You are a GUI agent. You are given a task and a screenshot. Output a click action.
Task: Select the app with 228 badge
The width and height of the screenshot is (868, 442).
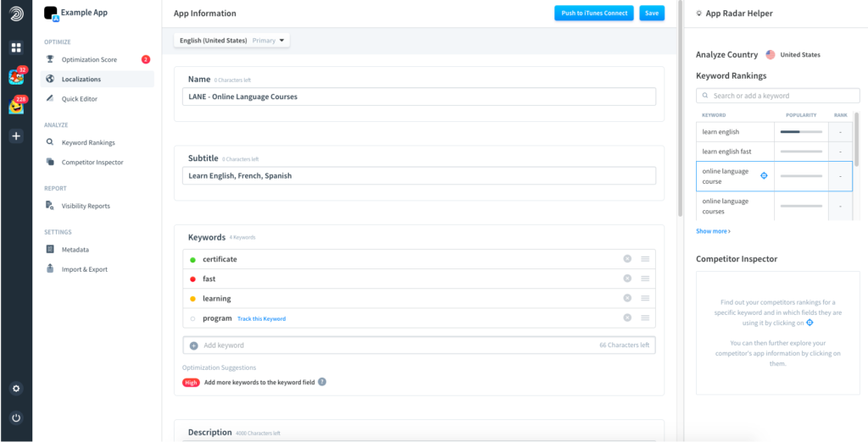[x=16, y=106]
